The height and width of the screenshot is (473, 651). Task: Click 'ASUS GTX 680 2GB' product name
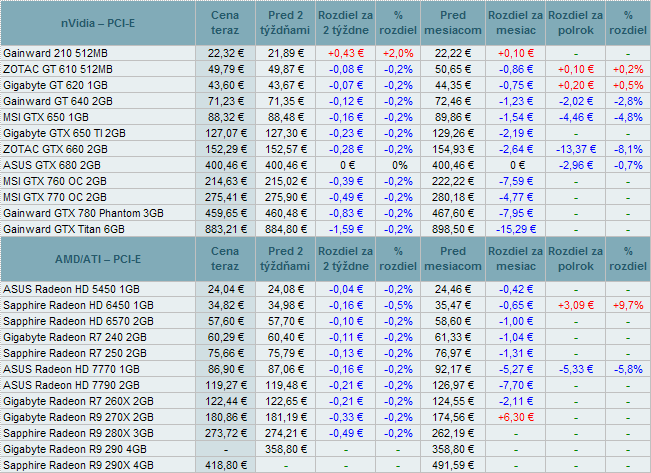pyautogui.click(x=52, y=165)
